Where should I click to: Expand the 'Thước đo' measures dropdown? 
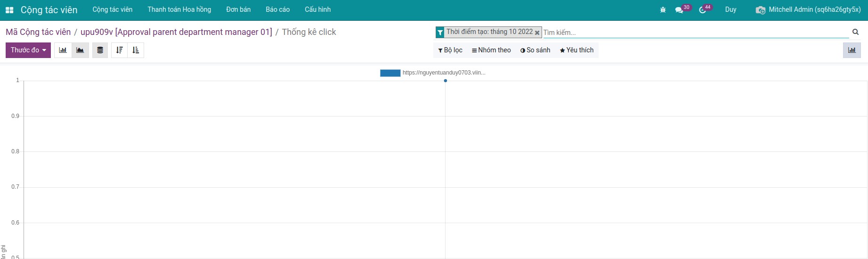[x=28, y=50]
